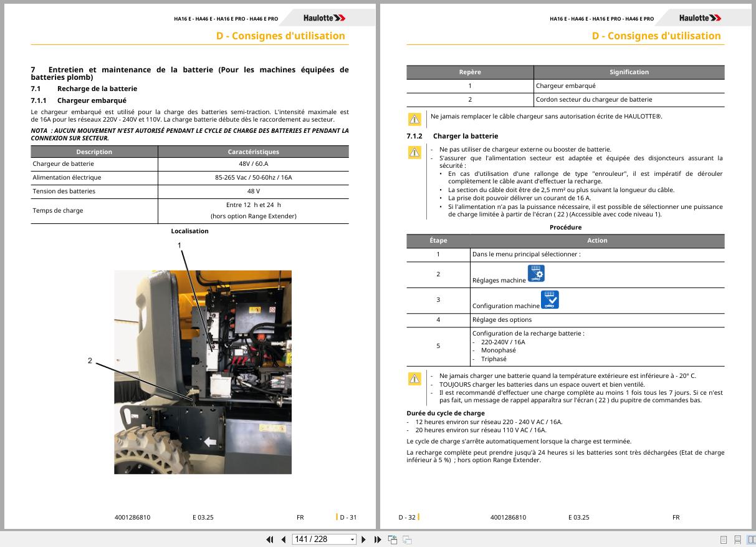Go to the next page
756x547 pixels.
364,540
